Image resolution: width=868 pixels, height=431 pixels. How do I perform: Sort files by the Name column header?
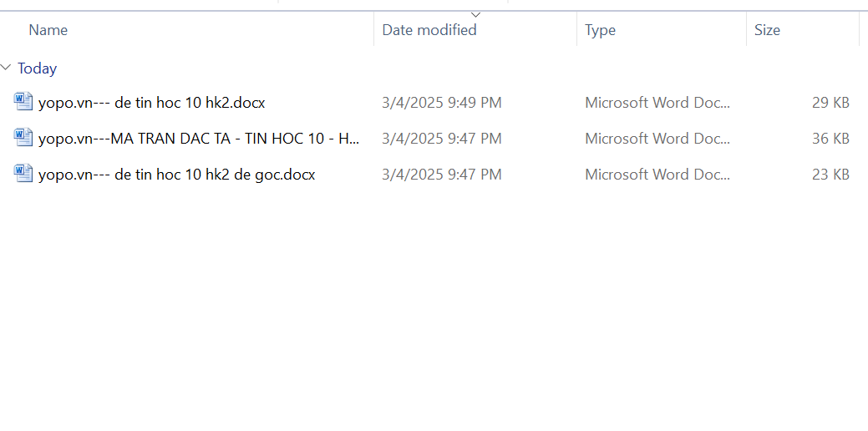click(x=48, y=30)
